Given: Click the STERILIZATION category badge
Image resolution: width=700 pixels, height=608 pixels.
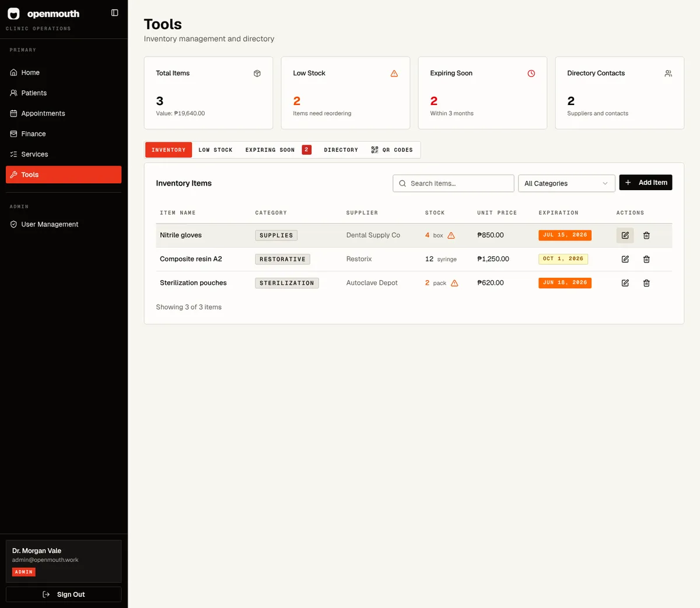Looking at the screenshot, I should pos(287,283).
